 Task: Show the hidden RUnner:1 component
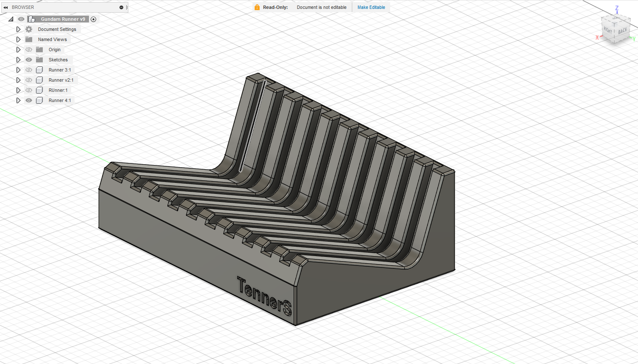(x=29, y=90)
